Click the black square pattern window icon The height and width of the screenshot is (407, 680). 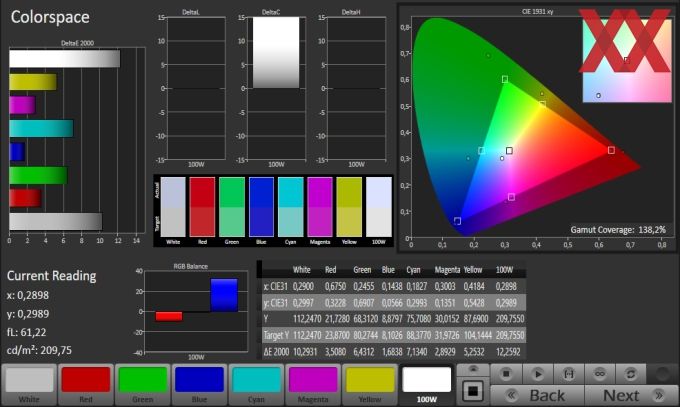[x=473, y=391]
